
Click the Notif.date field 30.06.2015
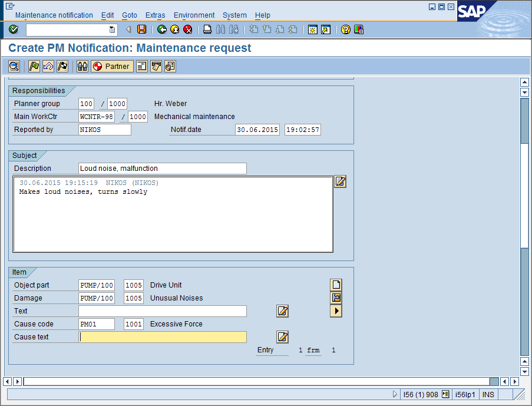pyautogui.click(x=257, y=129)
